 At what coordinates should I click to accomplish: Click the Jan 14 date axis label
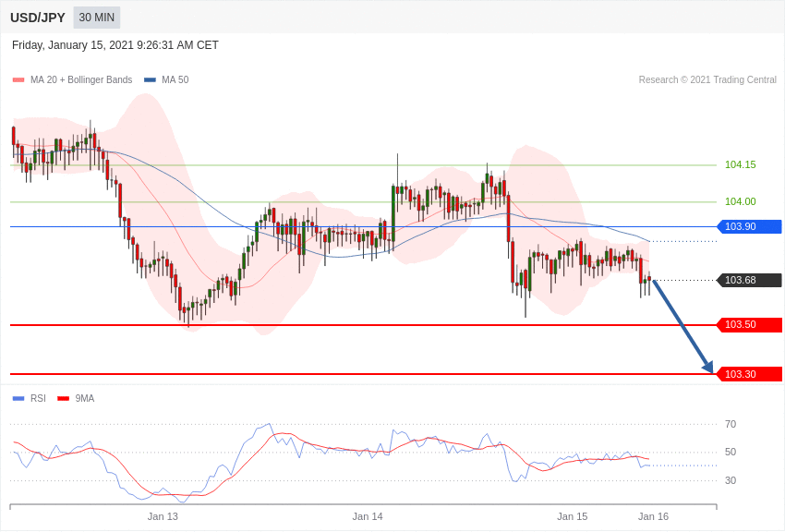coord(368,516)
